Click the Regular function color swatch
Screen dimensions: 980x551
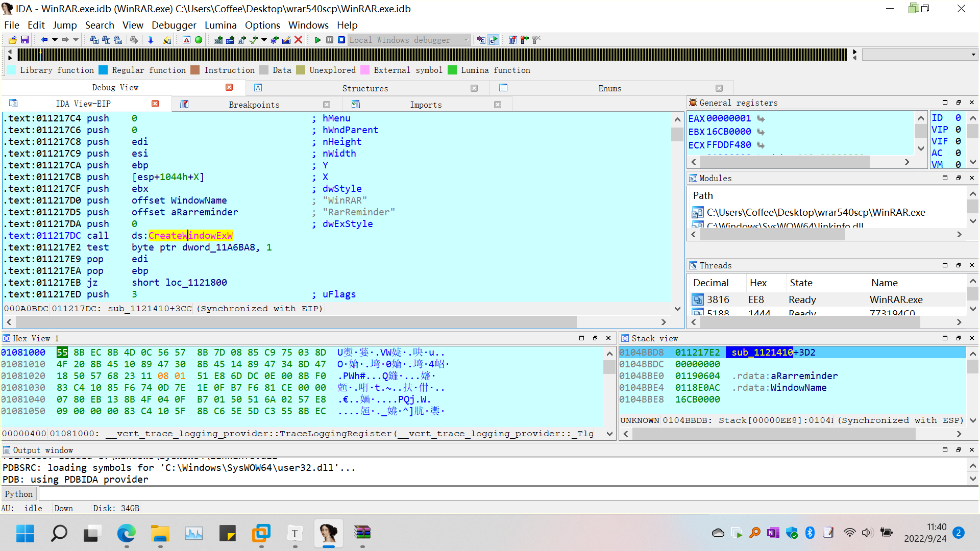click(x=103, y=70)
